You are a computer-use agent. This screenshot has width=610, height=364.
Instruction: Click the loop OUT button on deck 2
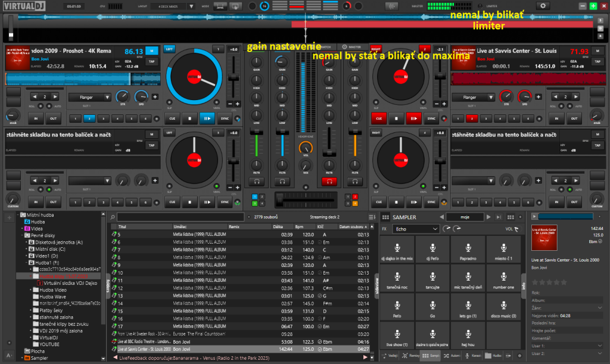[x=574, y=119]
